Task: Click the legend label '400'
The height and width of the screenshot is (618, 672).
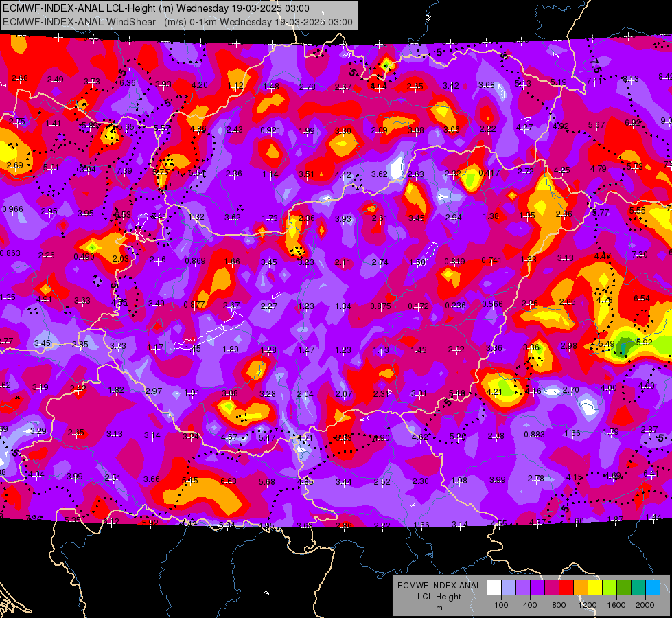Action: 530,605
